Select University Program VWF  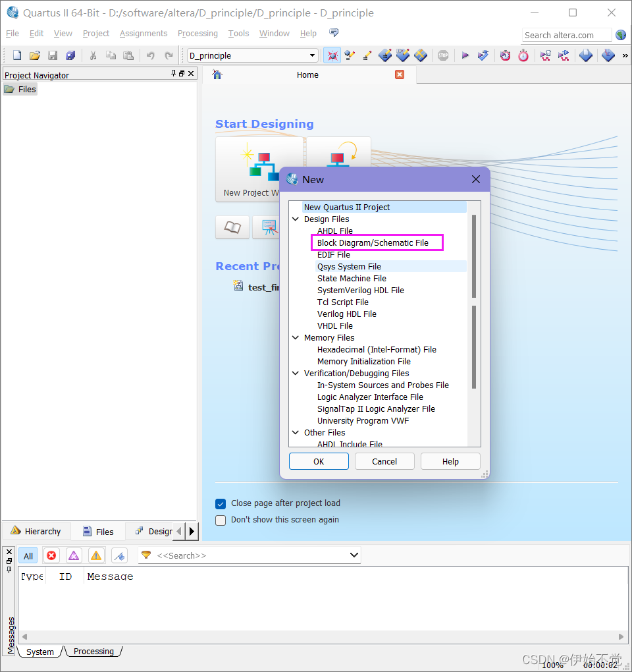point(363,421)
